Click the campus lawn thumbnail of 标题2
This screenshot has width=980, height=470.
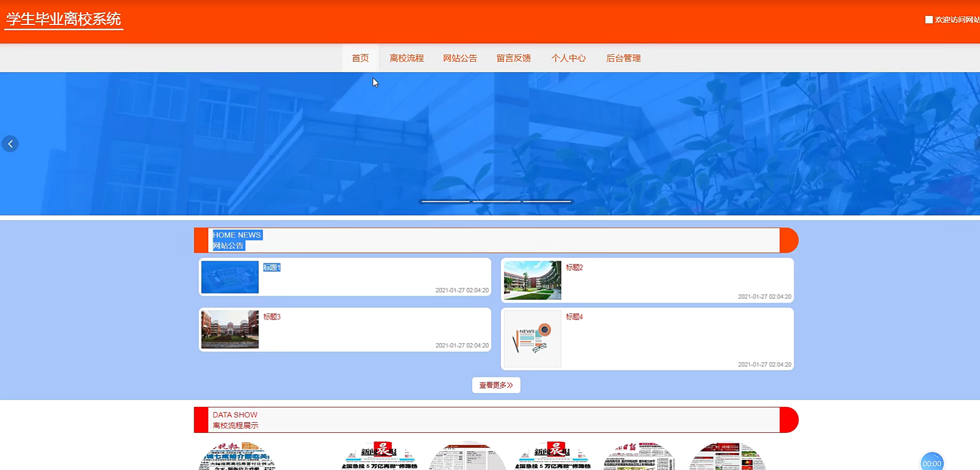pos(533,280)
